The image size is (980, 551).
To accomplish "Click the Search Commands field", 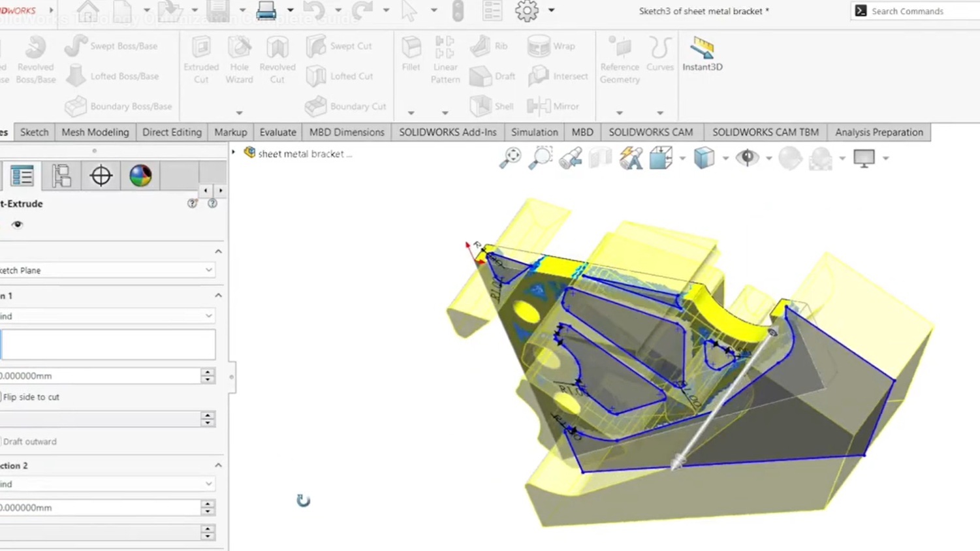I will click(915, 10).
